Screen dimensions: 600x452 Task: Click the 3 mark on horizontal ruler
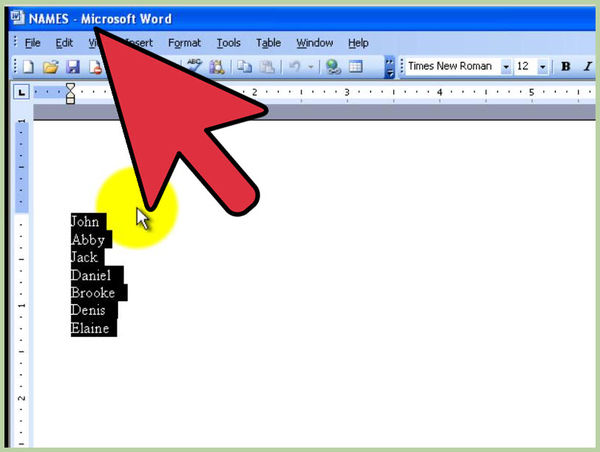pyautogui.click(x=347, y=92)
